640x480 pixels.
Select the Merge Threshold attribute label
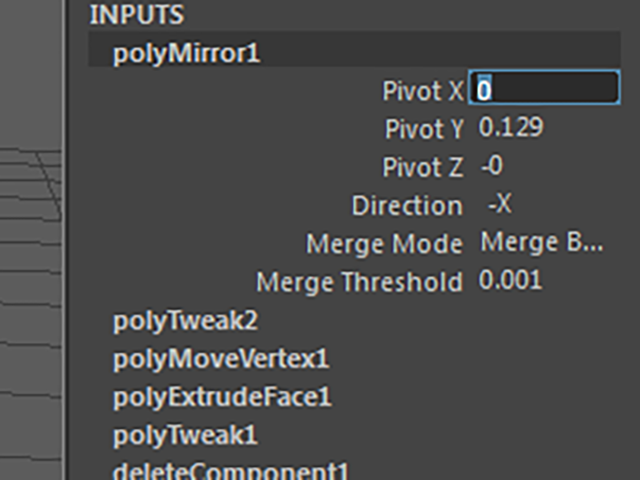coord(360,282)
